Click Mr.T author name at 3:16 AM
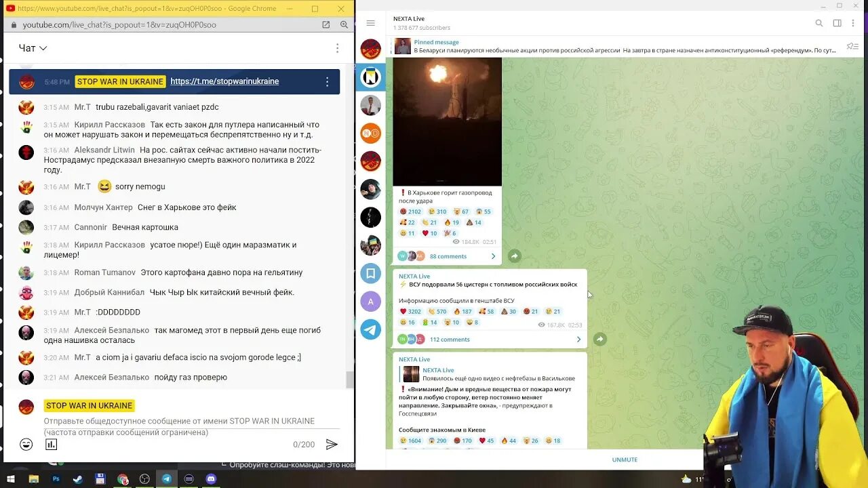The height and width of the screenshot is (488, 868). 82,187
